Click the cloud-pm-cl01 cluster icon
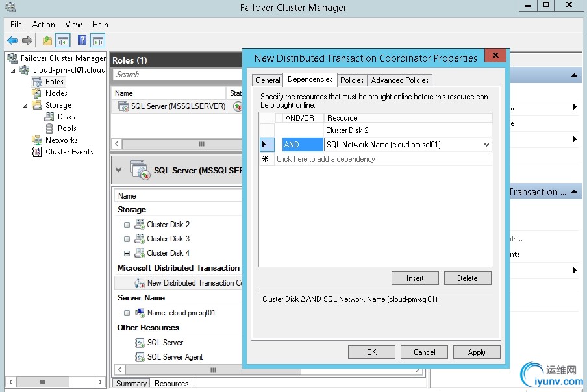587x392 pixels. click(25, 70)
